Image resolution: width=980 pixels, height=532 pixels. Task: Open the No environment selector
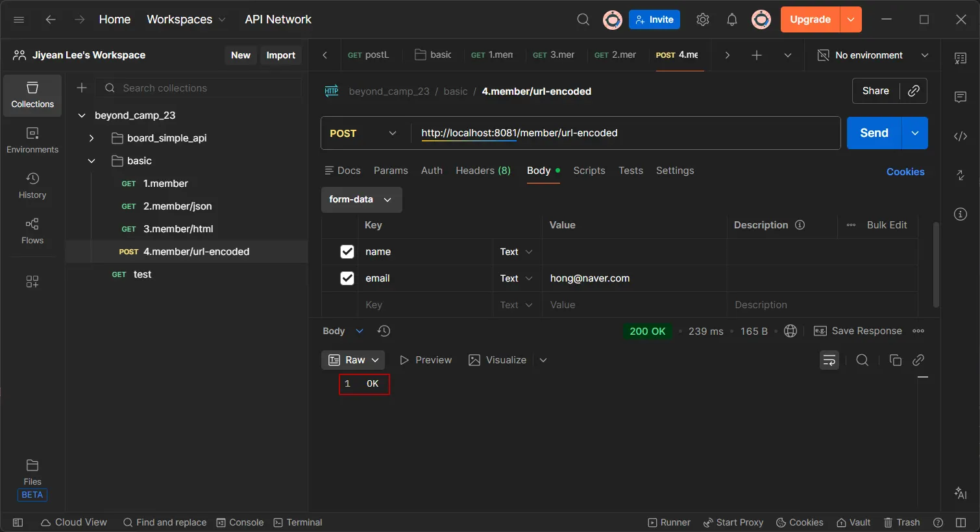point(874,55)
